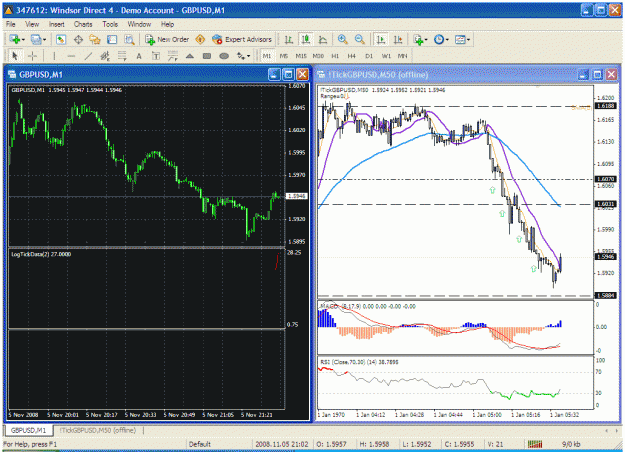Expand the Profiles dropdown arrow
The width and height of the screenshot is (625, 452).
(x=44, y=40)
